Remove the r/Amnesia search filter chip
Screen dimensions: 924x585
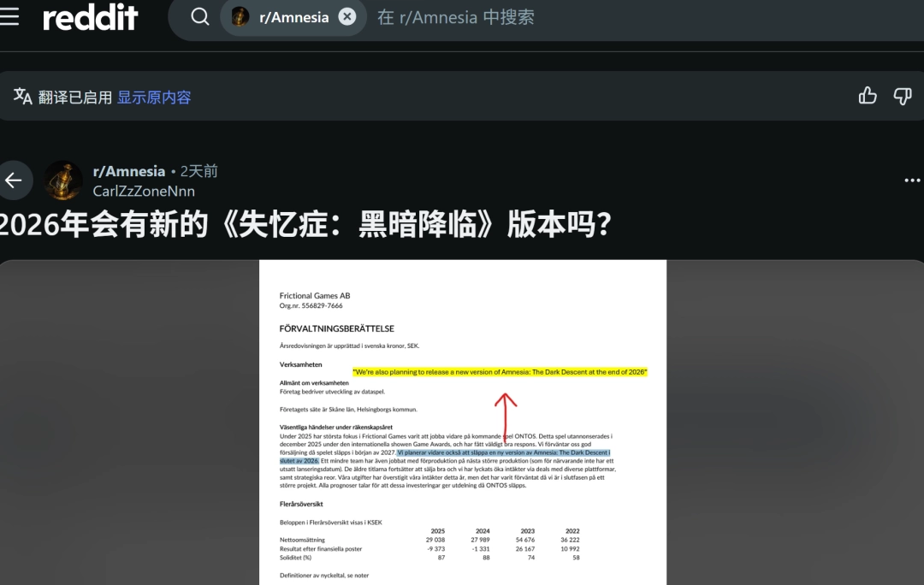click(347, 16)
